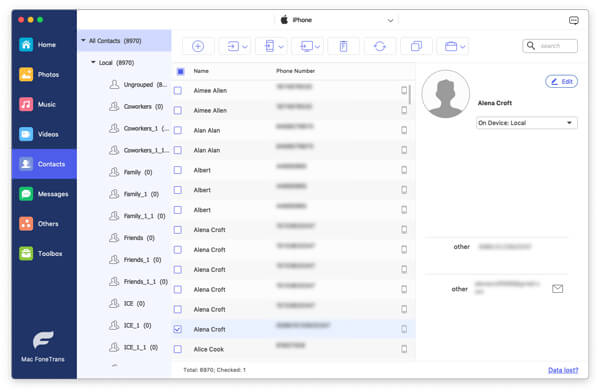This screenshot has height=392, width=600.
Task: Open the feedback chat bubble icon
Action: pos(573,20)
